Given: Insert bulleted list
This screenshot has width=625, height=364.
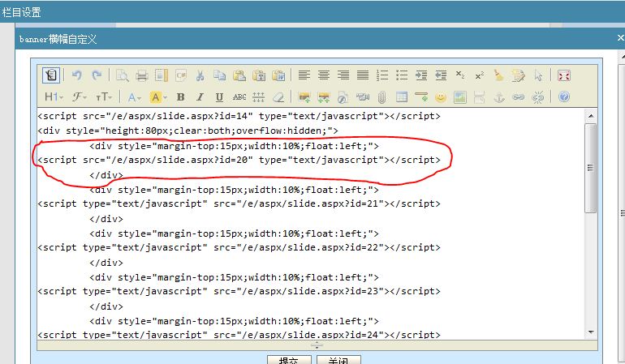Looking at the screenshot, I should click(x=402, y=75).
